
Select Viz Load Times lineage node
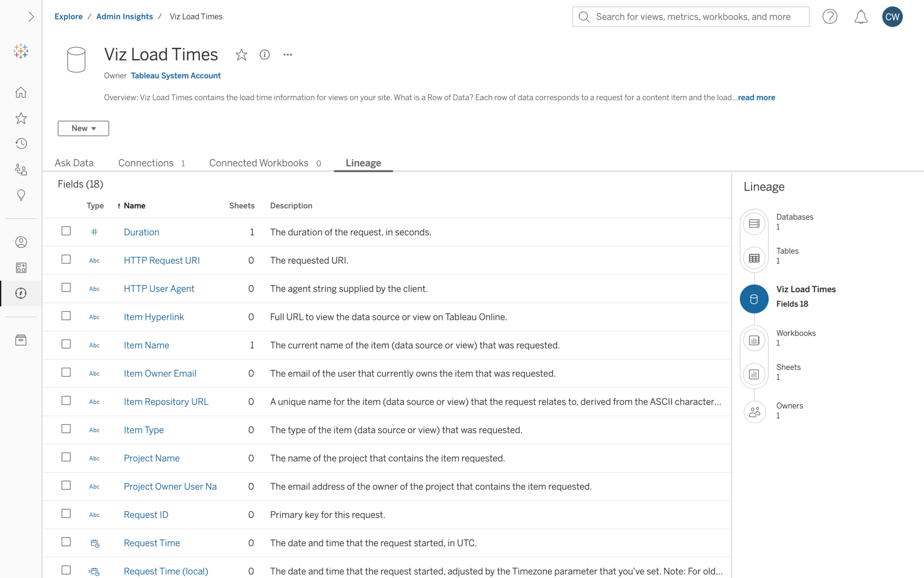tap(754, 299)
